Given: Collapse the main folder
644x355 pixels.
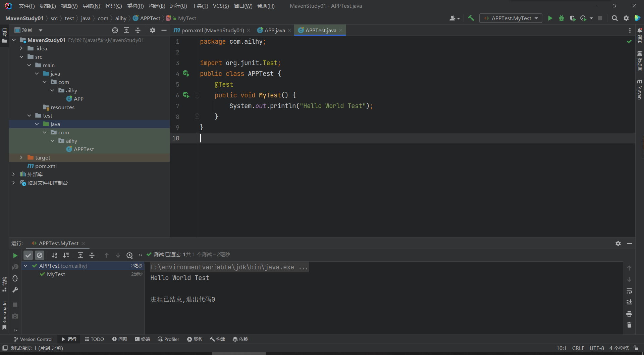Looking at the screenshot, I should (29, 65).
